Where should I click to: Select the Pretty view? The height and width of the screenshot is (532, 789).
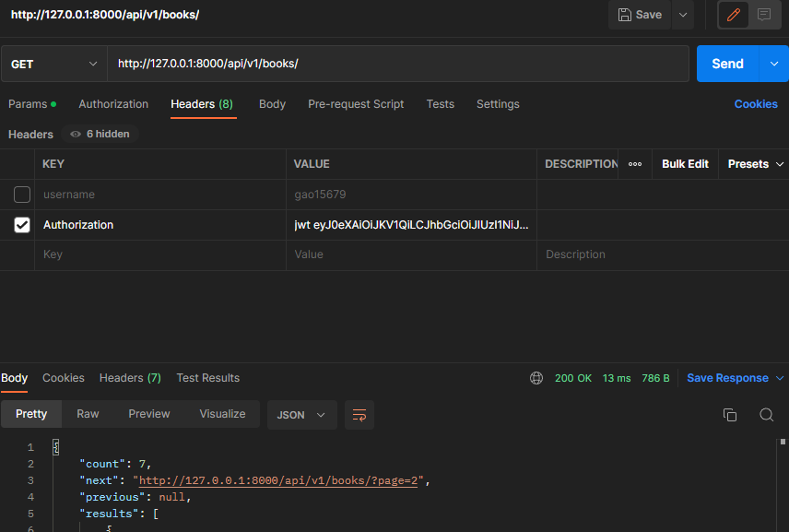31,414
